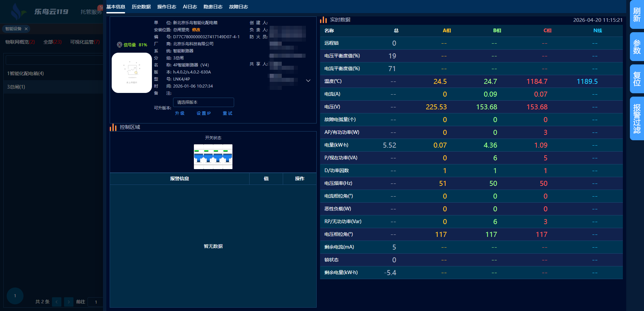Expand the shared users chevron

(x=308, y=81)
